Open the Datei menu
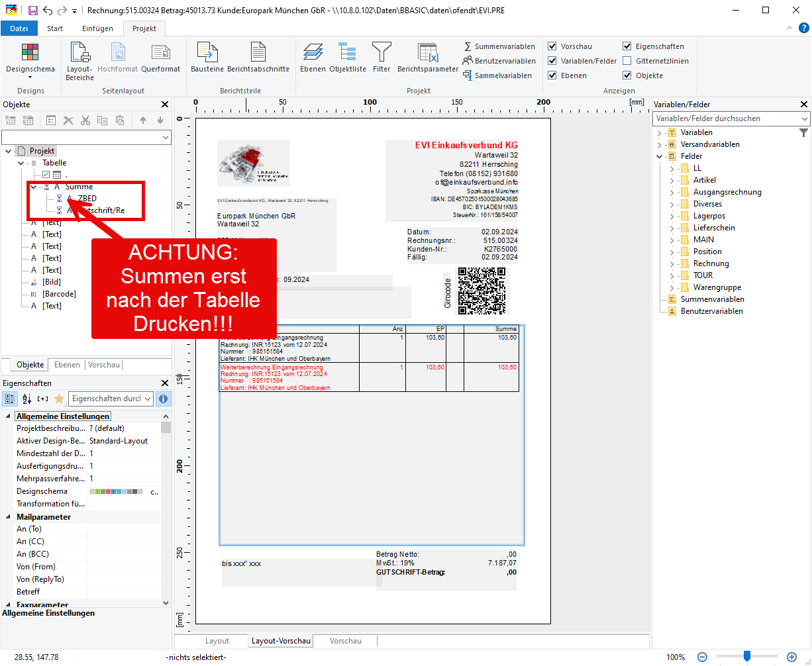Image resolution: width=812 pixels, height=666 pixels. point(19,28)
